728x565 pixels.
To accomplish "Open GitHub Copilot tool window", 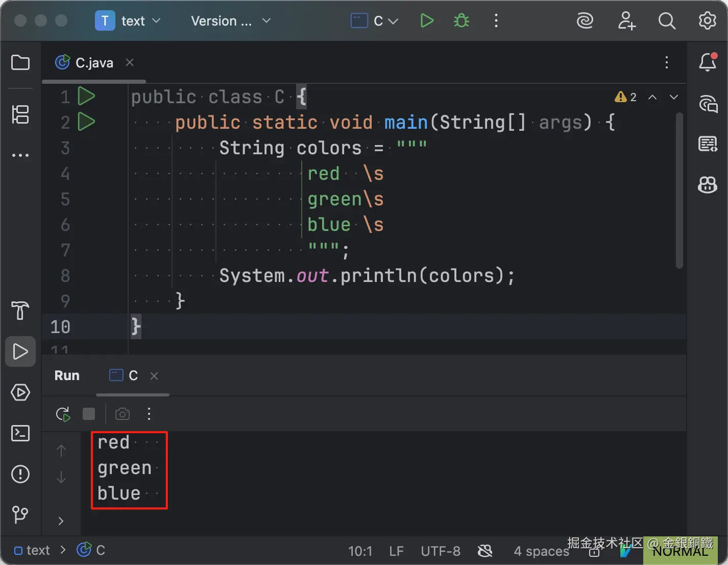I will (708, 185).
